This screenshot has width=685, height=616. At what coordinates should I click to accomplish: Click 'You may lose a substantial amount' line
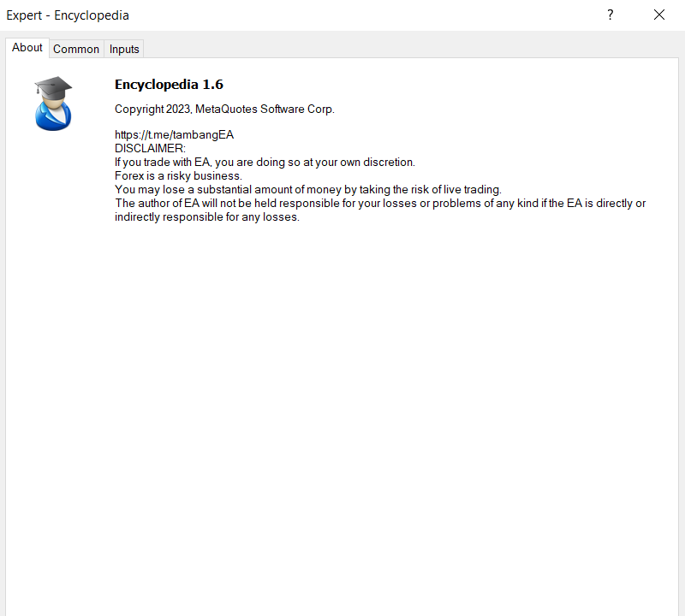[308, 189]
